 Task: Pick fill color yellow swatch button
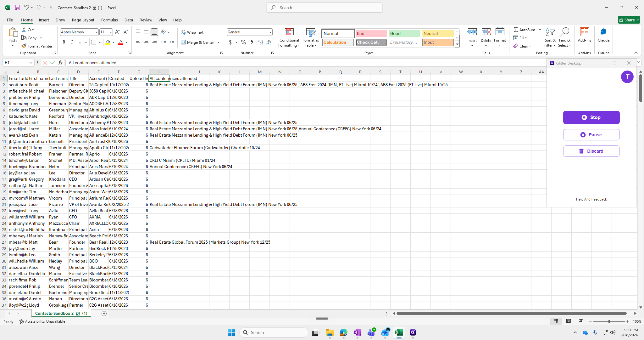point(108,42)
